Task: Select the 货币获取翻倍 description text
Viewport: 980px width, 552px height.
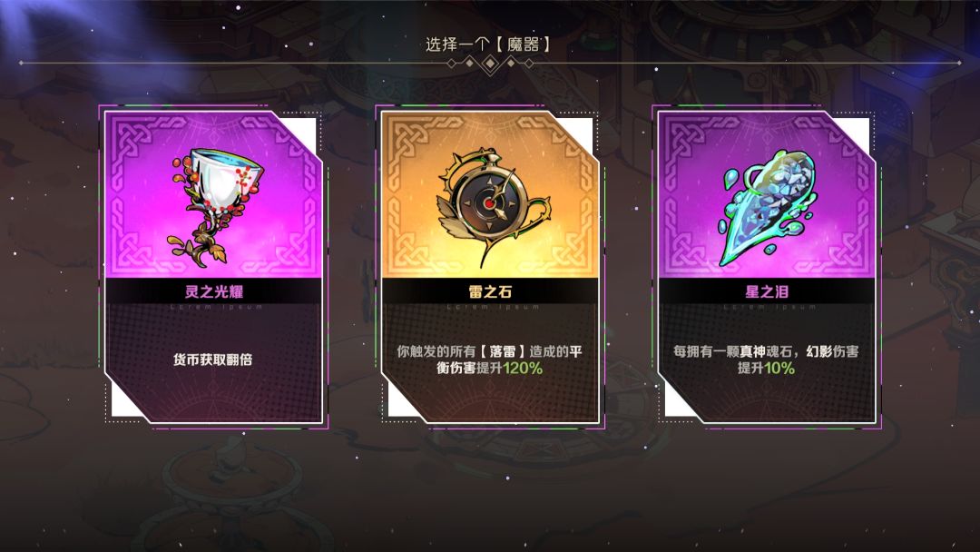Action: click(x=213, y=360)
